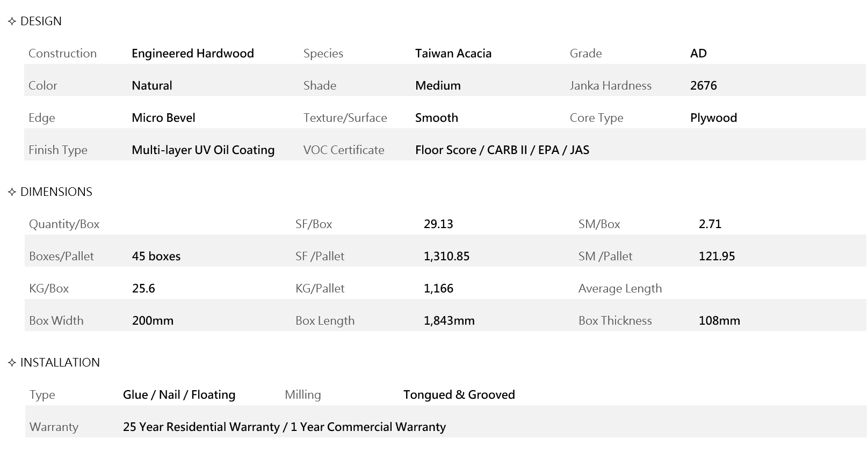Screen dimensions: 868x461
Task: Click the star icon beside DIMENSIONS heading
Action: click(x=12, y=192)
